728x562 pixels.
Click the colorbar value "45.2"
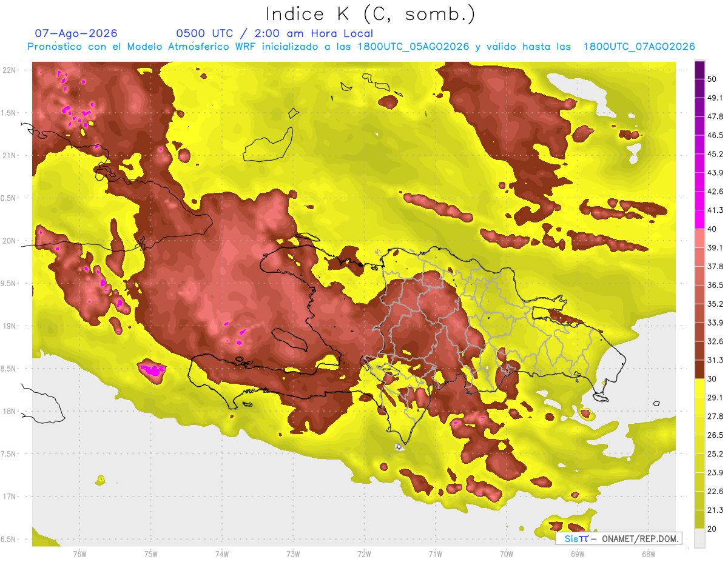tap(715, 154)
